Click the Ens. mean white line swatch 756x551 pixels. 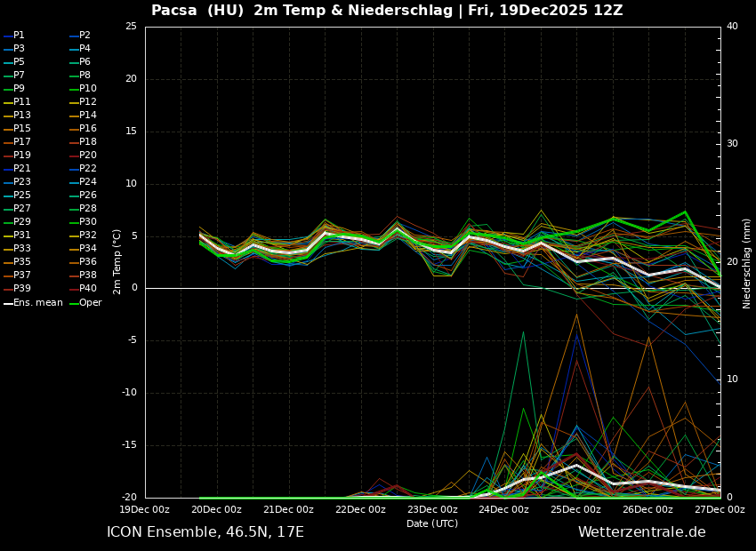8,303
